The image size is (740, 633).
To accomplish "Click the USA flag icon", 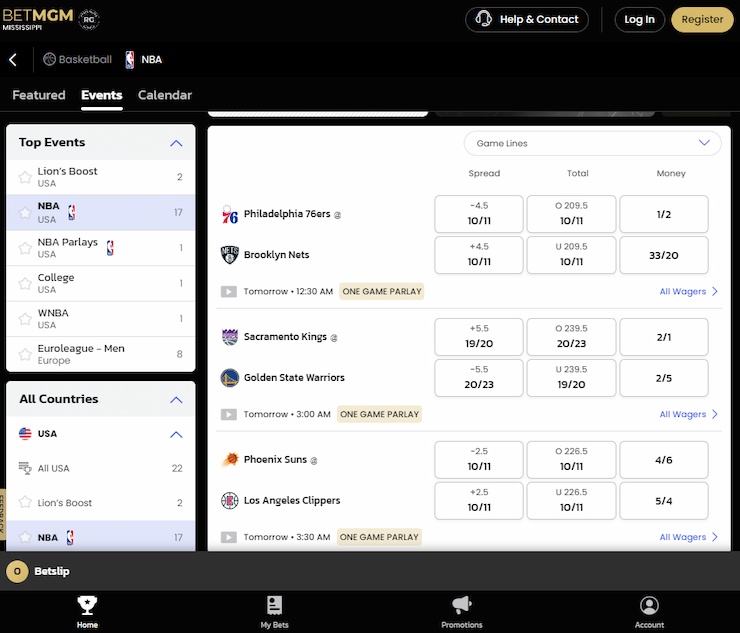I will pyautogui.click(x=25, y=433).
